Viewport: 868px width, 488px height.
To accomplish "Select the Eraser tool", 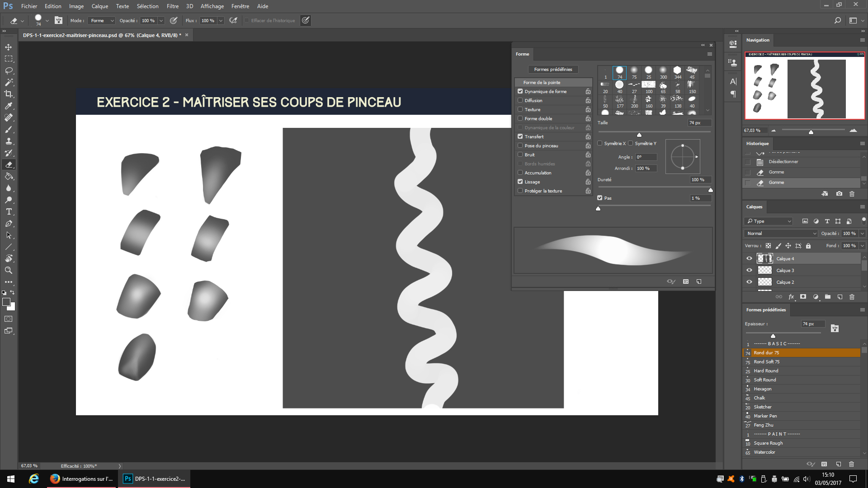I will coord(8,164).
